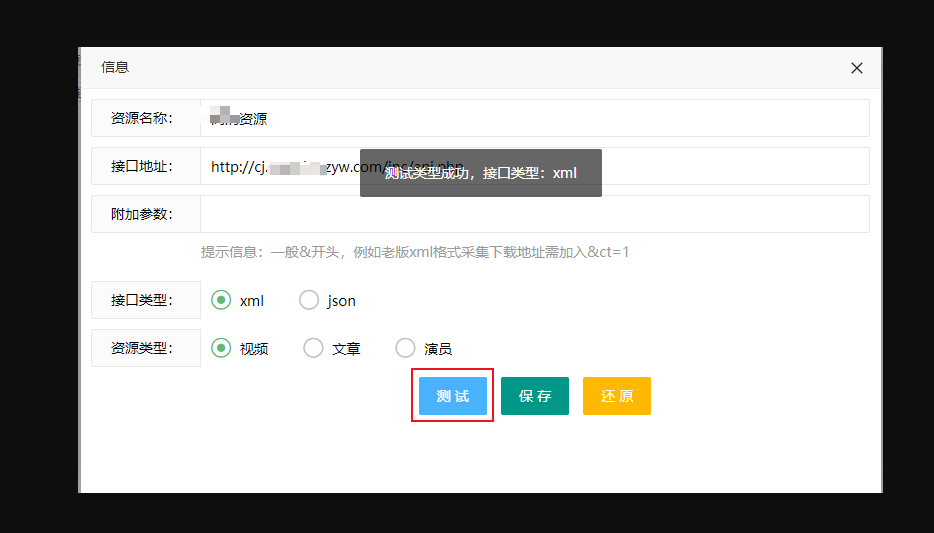
Task: Close the 信息 dialog with X
Action: click(x=856, y=68)
